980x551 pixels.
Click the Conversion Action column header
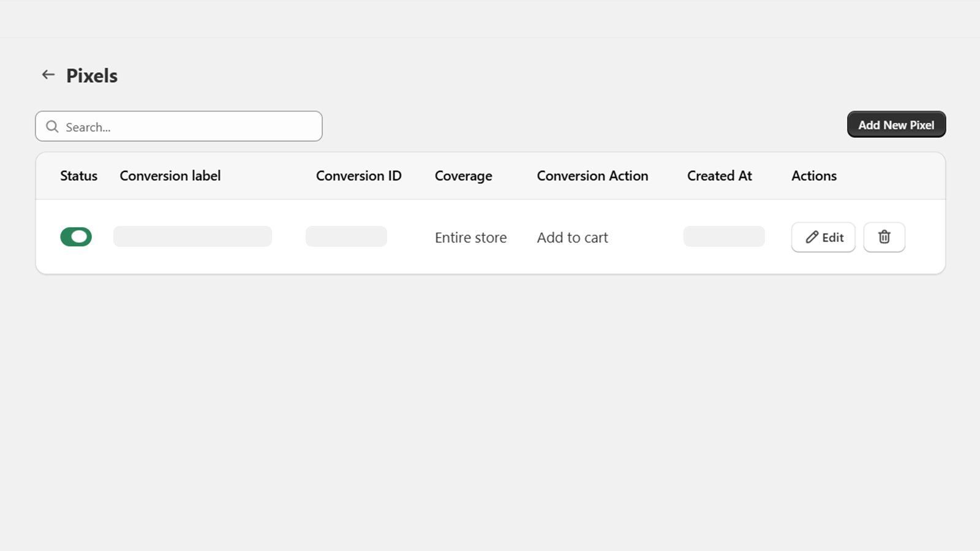(x=592, y=176)
